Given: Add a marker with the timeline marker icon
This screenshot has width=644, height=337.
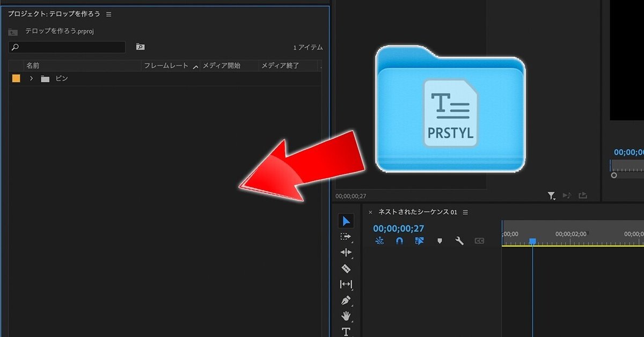Looking at the screenshot, I should click(x=440, y=241).
